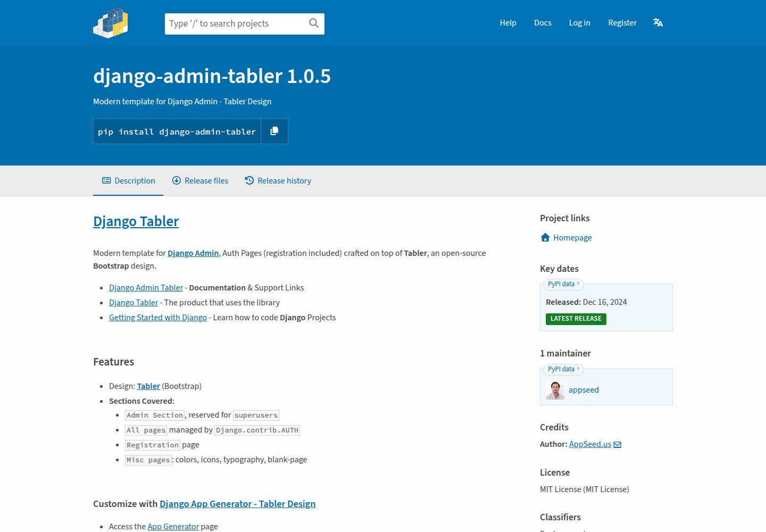Click the 'superusers' code label
This screenshot has height=532, width=766.
pos(256,415)
